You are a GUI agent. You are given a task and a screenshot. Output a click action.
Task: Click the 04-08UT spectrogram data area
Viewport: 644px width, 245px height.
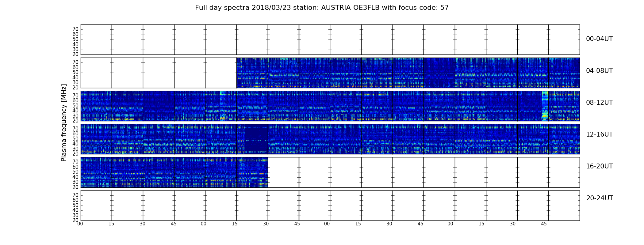408,73
